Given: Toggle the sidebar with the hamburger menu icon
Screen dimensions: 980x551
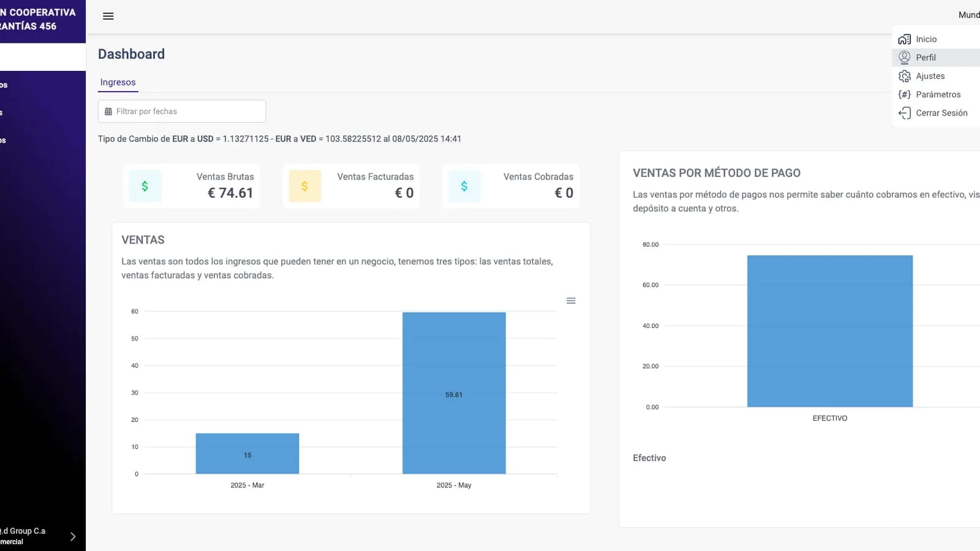Looking at the screenshot, I should [108, 16].
